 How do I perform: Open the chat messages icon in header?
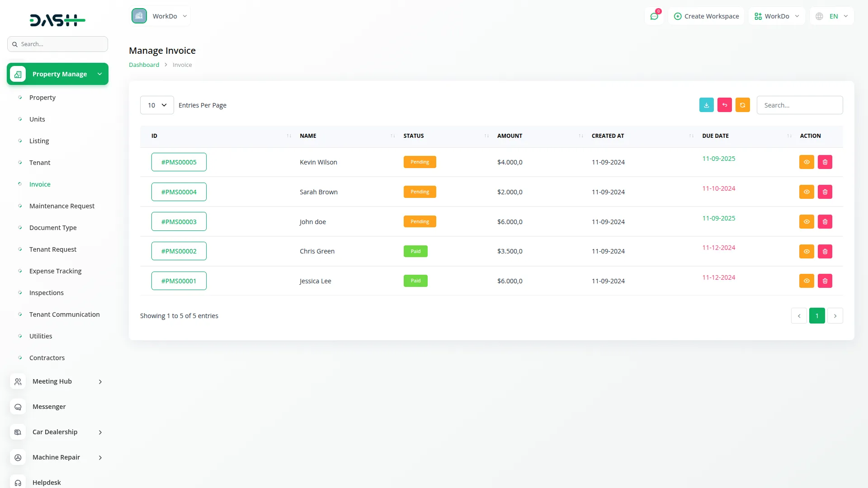coord(654,16)
